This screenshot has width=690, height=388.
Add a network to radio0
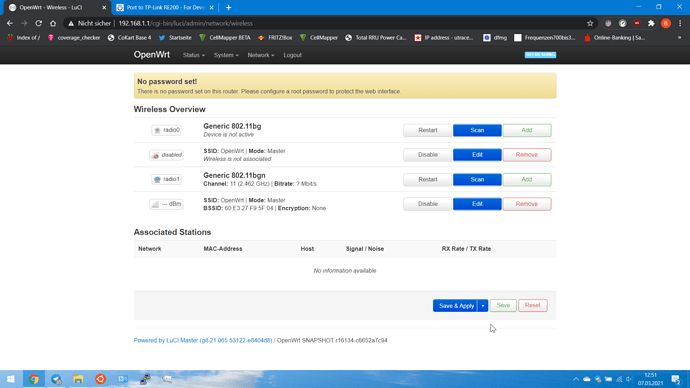527,130
